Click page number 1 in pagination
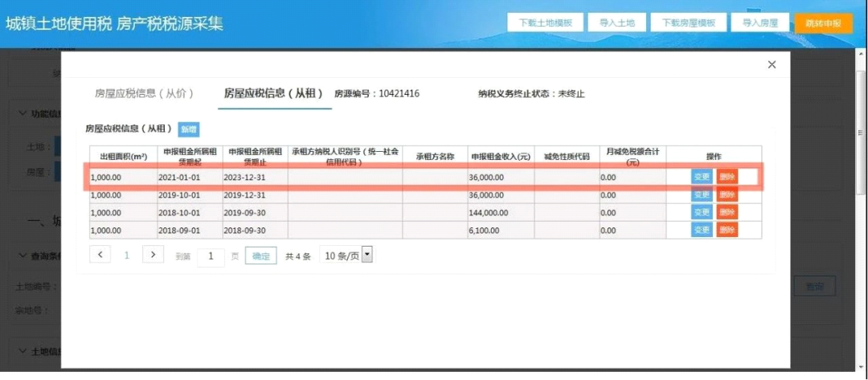The image size is (868, 380). 127,255
